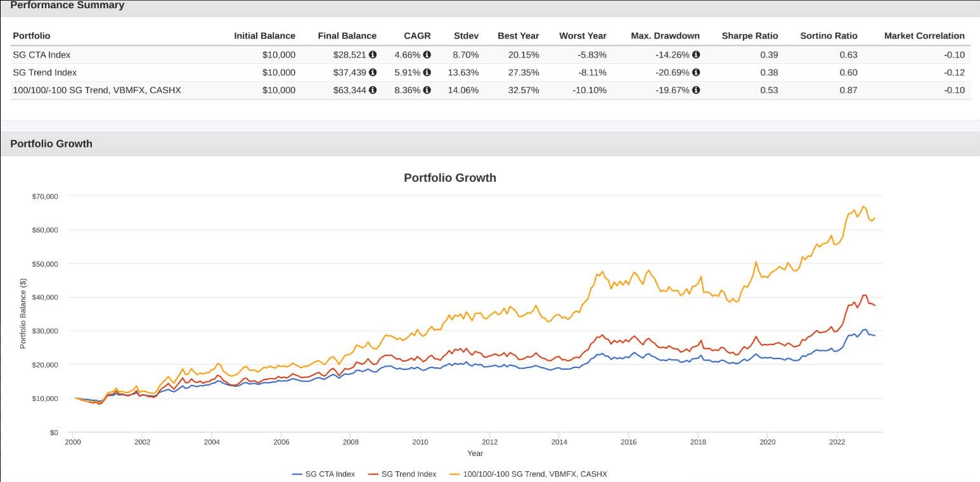
Task: Hide the SG Trend Index line via legend
Action: click(409, 474)
